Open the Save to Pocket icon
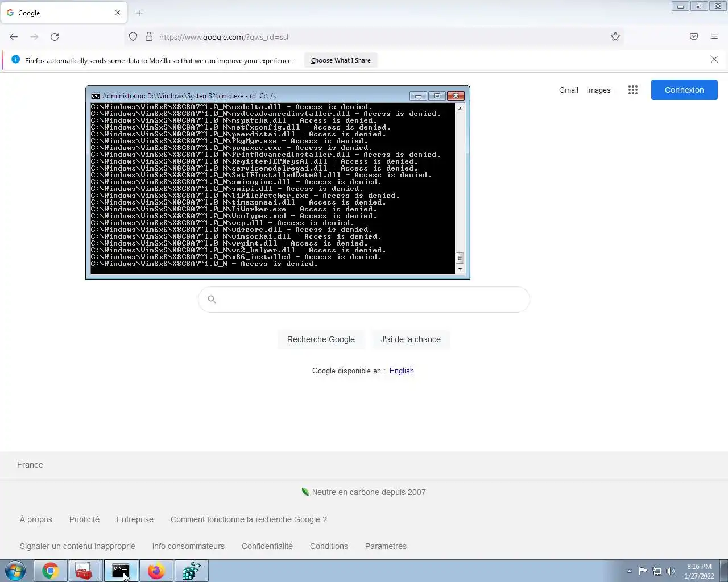 694,37
